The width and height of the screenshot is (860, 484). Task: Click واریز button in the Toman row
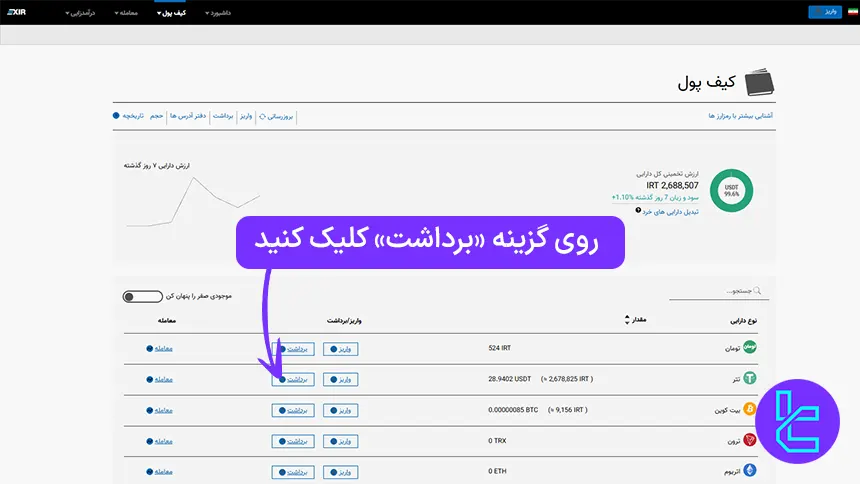click(341, 349)
